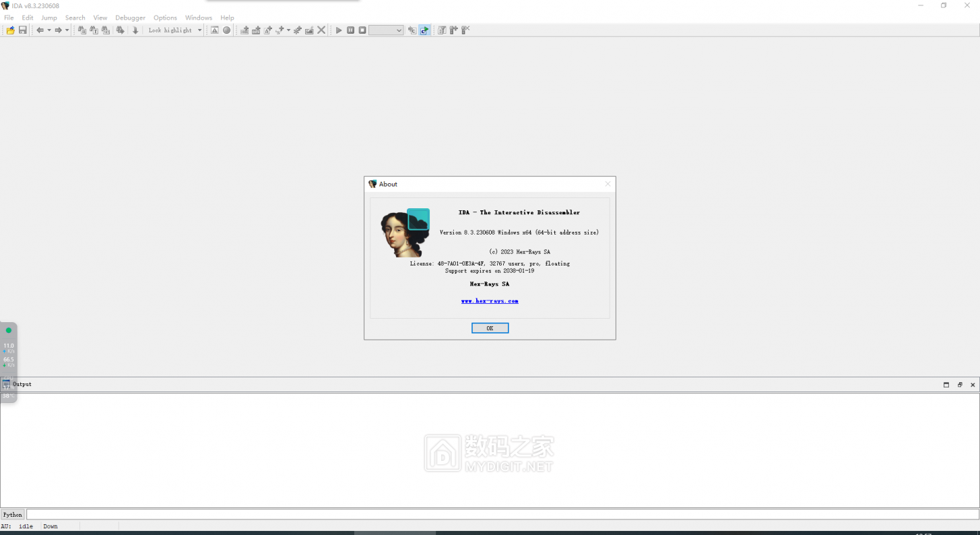Open the Debugger menu
Screen dimensions: 980x535
[x=130, y=18]
